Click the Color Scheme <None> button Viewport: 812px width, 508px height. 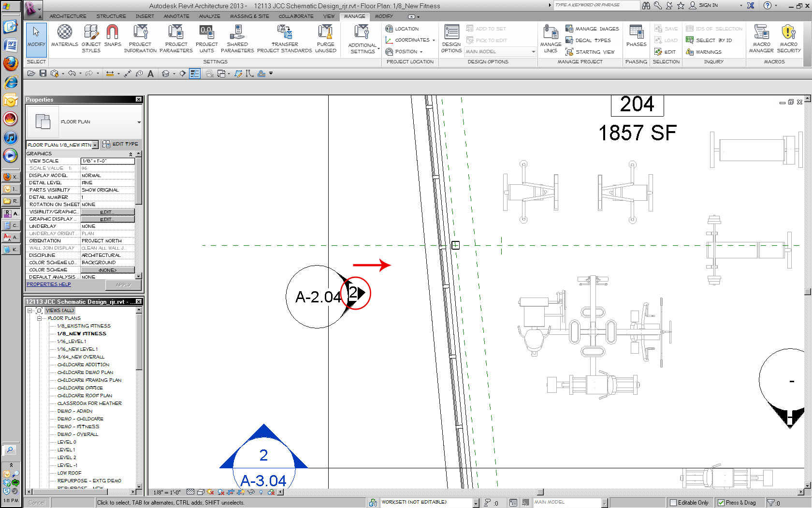point(107,270)
